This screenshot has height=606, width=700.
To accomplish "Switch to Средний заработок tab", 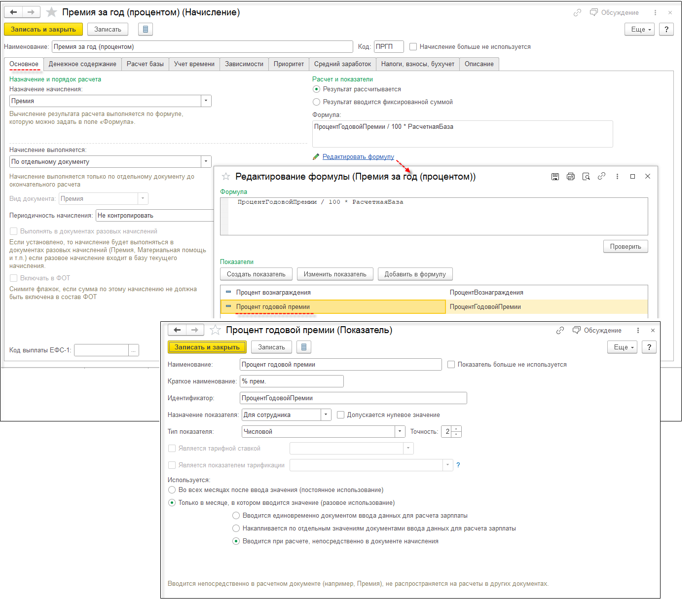I will tap(342, 64).
